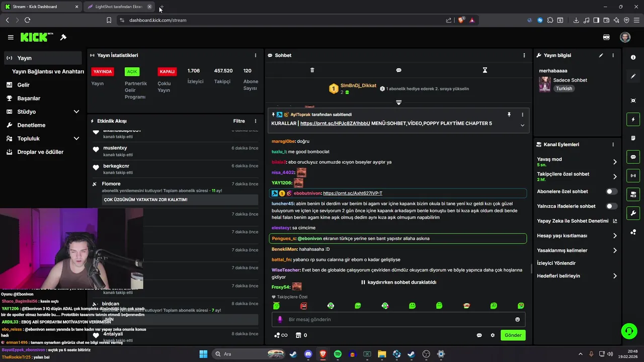Switch to LightShot browser tab
The width and height of the screenshot is (644, 362).
(x=119, y=7)
